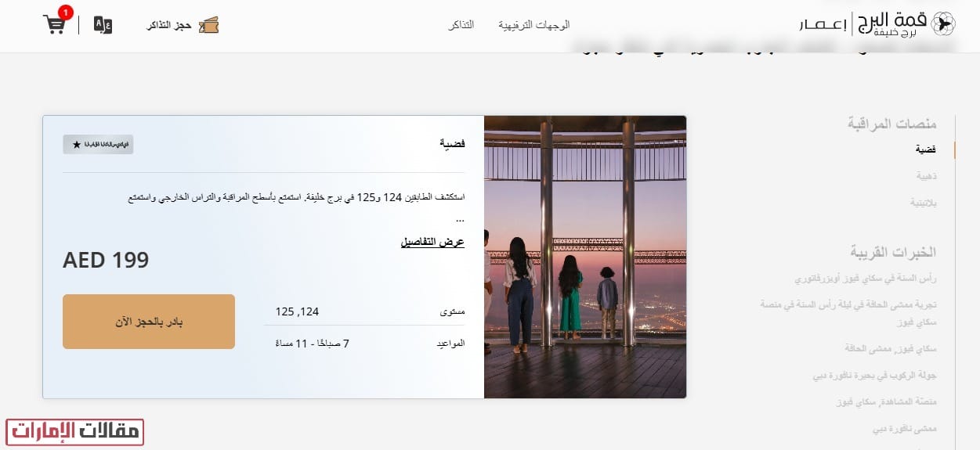This screenshot has width=980, height=450.
Task: Click the red cart count badge
Action: (66, 13)
